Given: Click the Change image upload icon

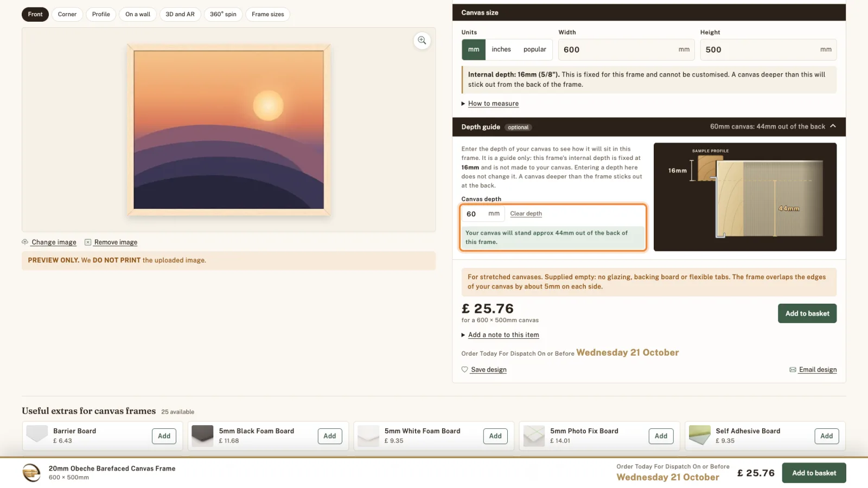Looking at the screenshot, I should [25, 242].
